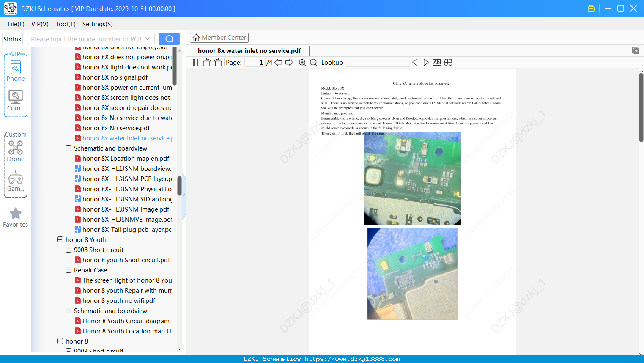Open honor 8X-HL3JSNM image.pdf

122,209
